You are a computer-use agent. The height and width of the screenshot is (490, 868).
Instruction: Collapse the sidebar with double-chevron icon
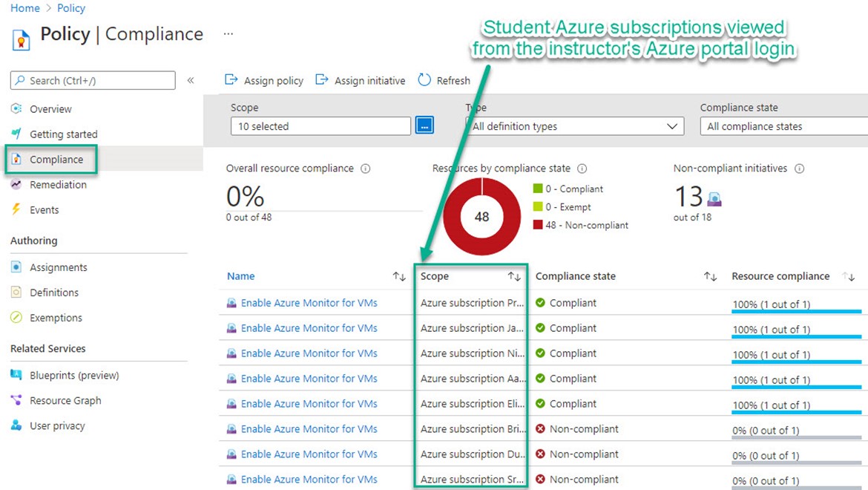191,80
